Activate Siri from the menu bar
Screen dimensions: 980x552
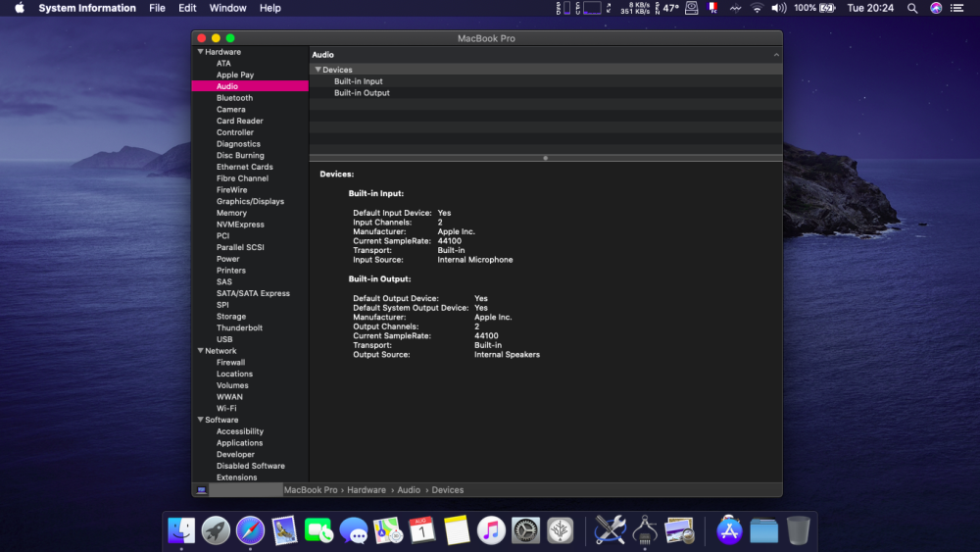[936, 8]
